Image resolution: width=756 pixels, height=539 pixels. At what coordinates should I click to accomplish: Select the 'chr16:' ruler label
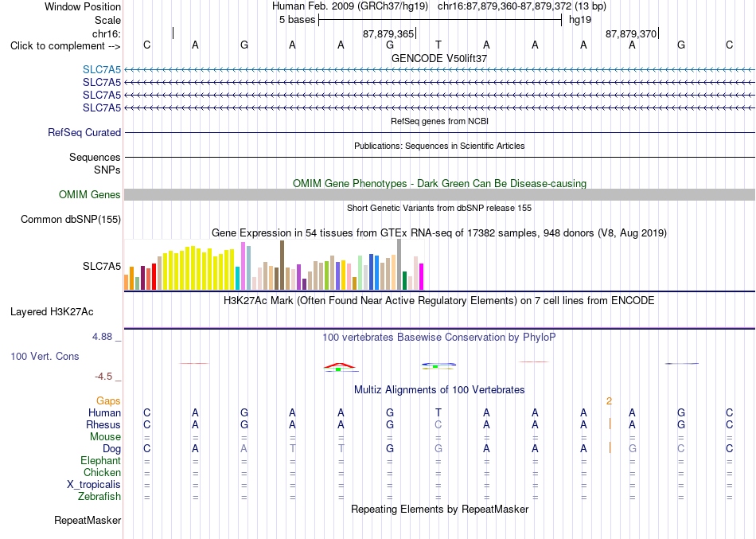pos(107,33)
